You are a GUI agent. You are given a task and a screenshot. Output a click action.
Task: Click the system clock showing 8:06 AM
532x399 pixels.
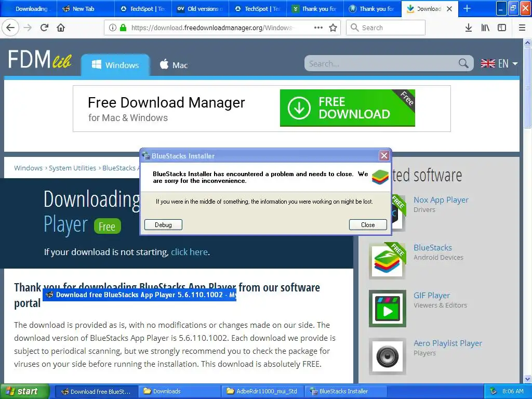click(513, 391)
